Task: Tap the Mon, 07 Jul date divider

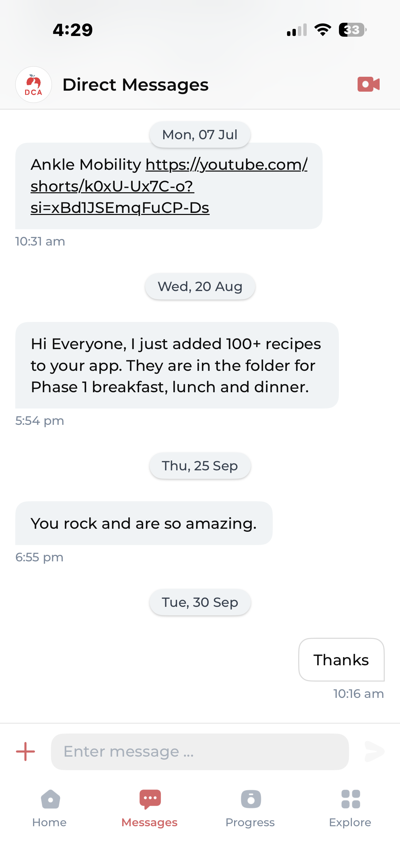Action: pyautogui.click(x=199, y=134)
